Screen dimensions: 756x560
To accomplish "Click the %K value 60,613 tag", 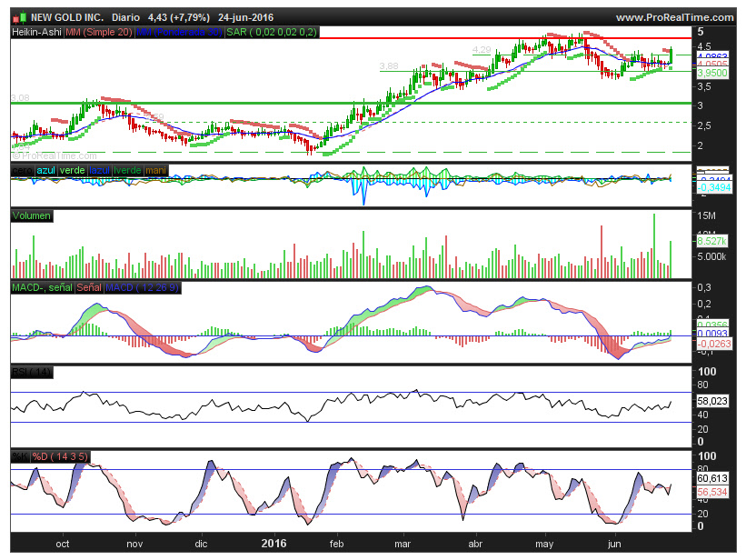I will point(712,478).
